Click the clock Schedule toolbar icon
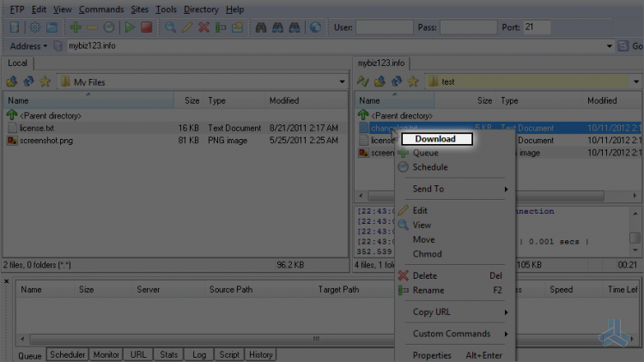This screenshot has height=362, width=644. (x=109, y=27)
